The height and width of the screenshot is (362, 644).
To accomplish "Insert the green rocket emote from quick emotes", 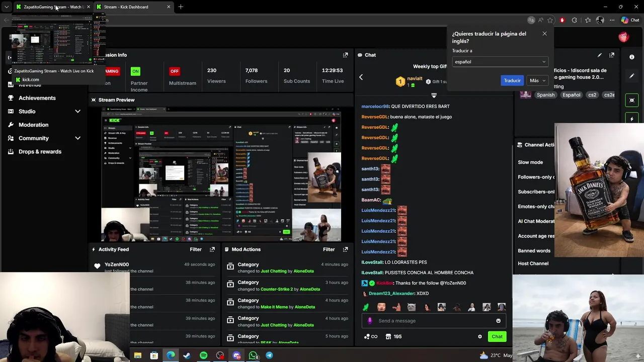I will coord(366,307).
